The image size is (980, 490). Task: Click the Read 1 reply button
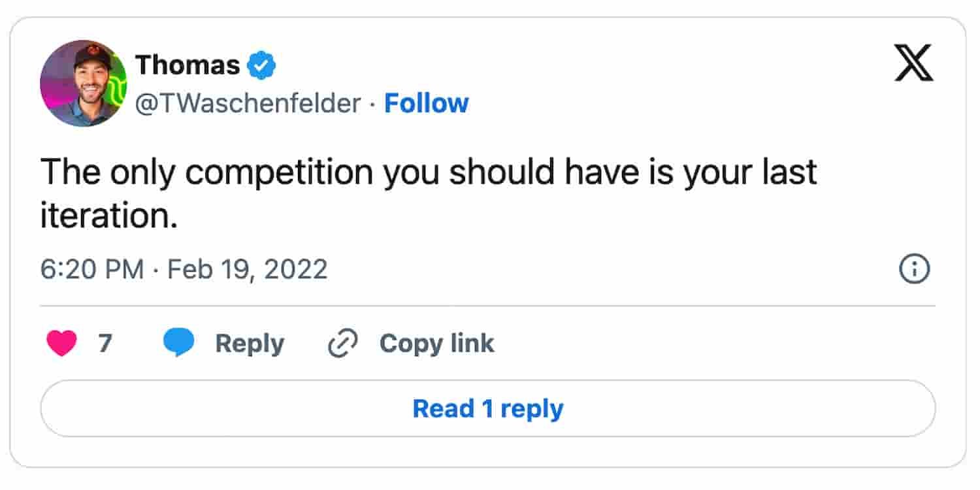[488, 409]
